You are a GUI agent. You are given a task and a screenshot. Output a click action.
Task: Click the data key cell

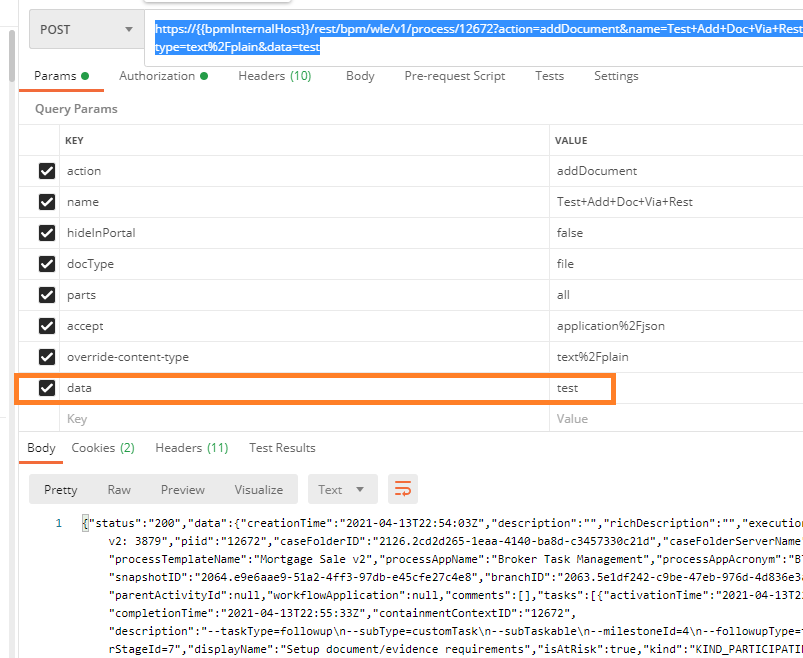(x=304, y=388)
